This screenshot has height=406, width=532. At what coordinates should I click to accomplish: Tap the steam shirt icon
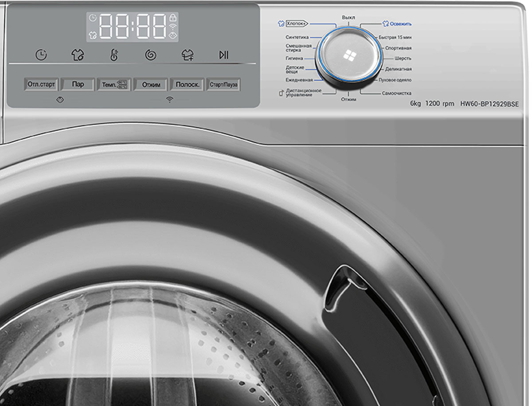78,55
